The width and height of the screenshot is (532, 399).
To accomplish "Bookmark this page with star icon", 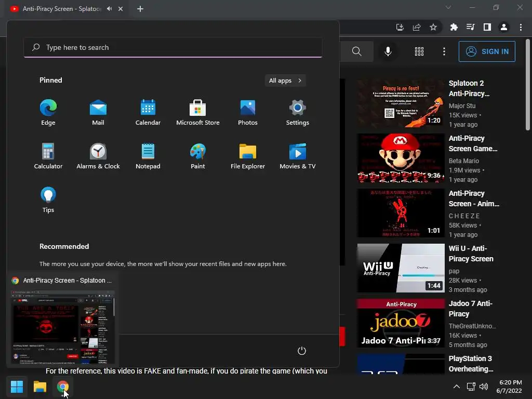I will [433, 27].
